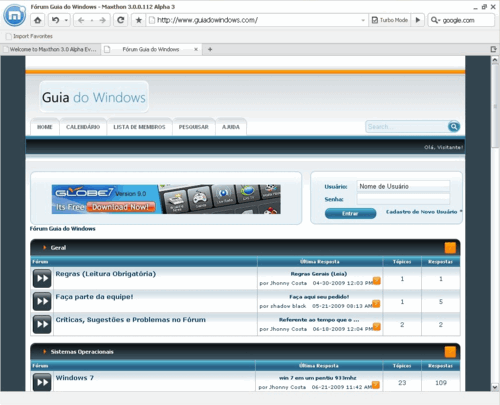Click the reply count 109 in Windows 7 row
The image size is (500, 405).
pos(441,383)
